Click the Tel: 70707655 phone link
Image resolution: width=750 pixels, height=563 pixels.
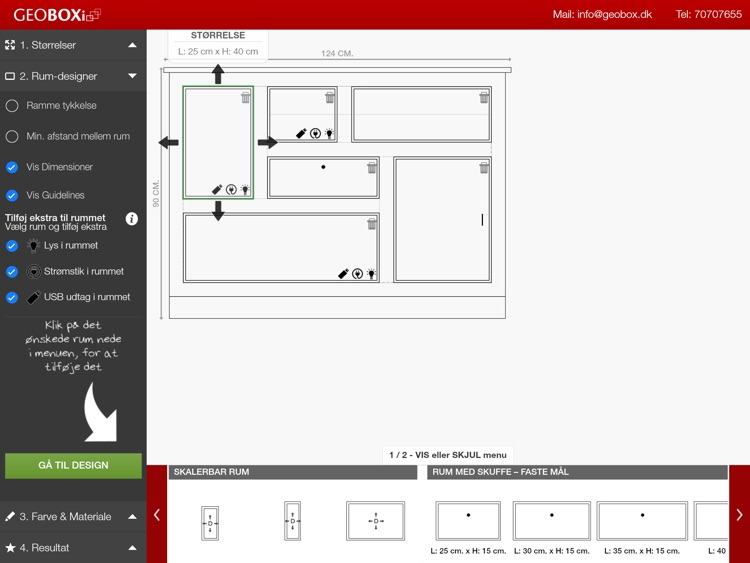708,14
